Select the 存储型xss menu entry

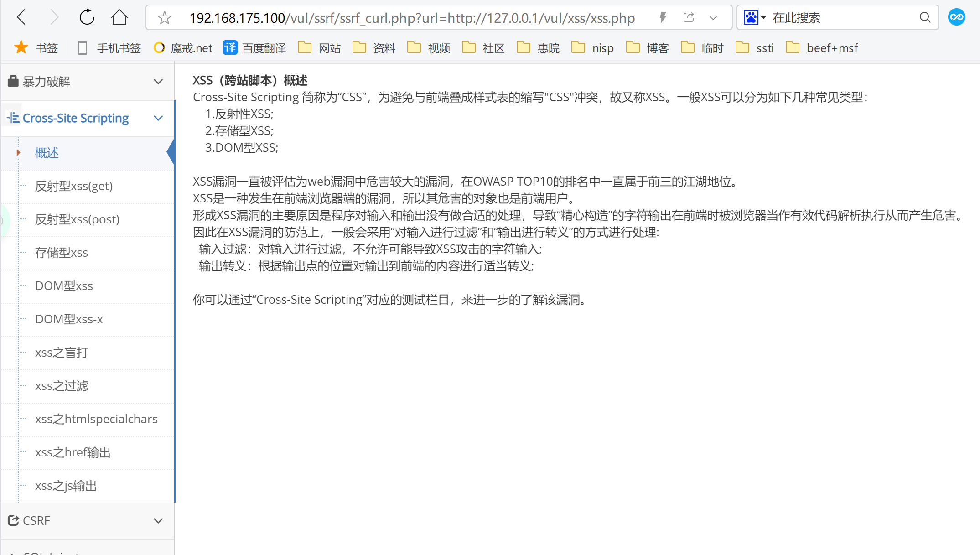click(x=62, y=253)
